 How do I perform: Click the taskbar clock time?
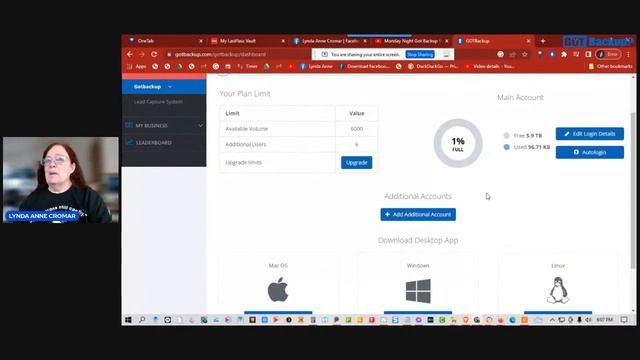click(605, 320)
